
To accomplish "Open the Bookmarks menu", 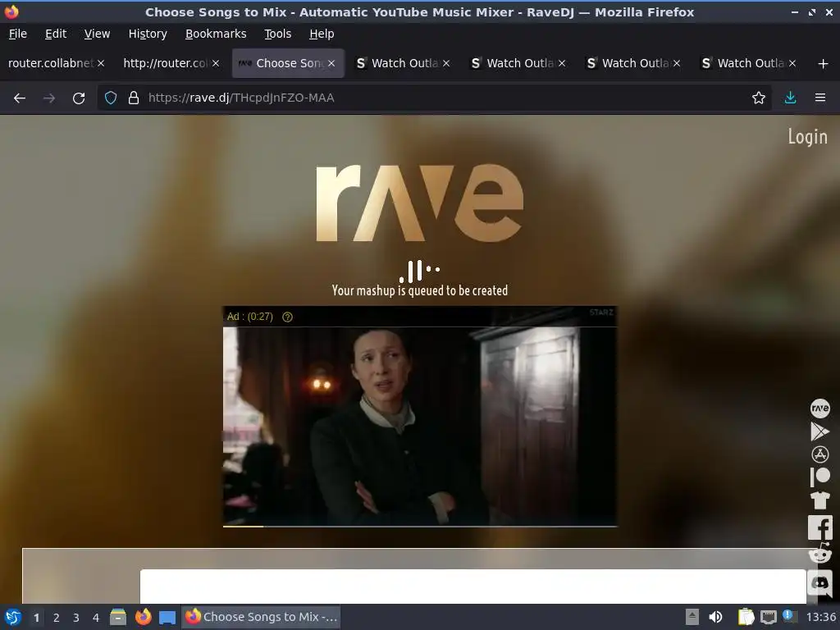I will [x=216, y=34].
